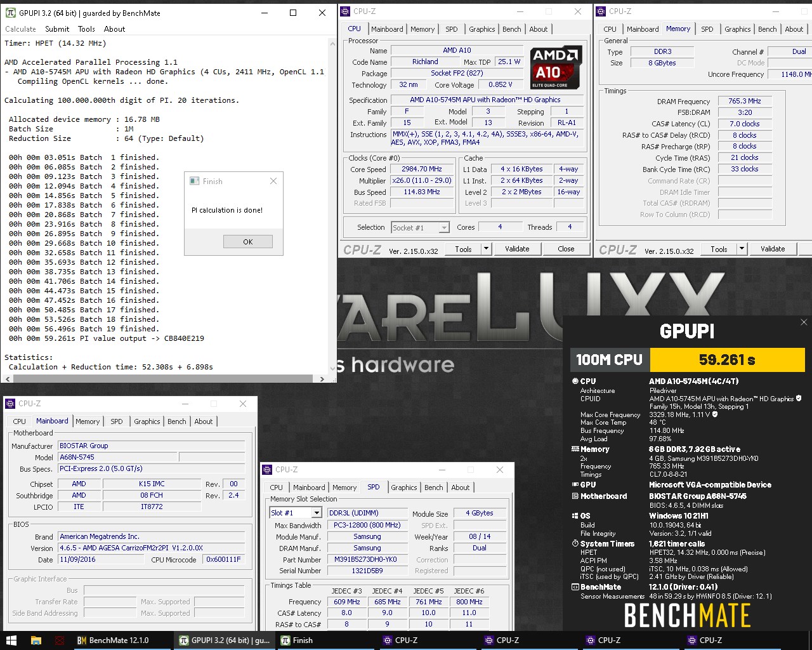Select the Memory tab in the CPU-Z Mainboard window
Screen dimensions: 812x650
coord(88,421)
